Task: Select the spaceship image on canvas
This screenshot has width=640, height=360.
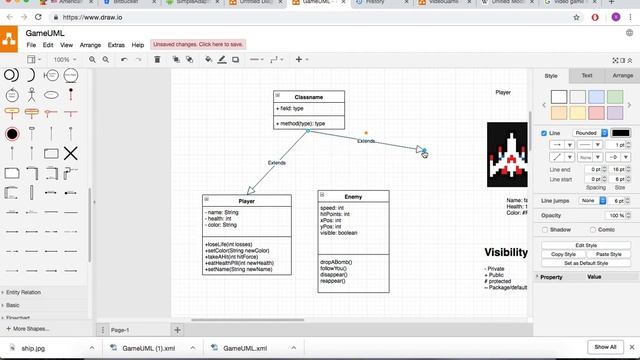Action: point(507,155)
